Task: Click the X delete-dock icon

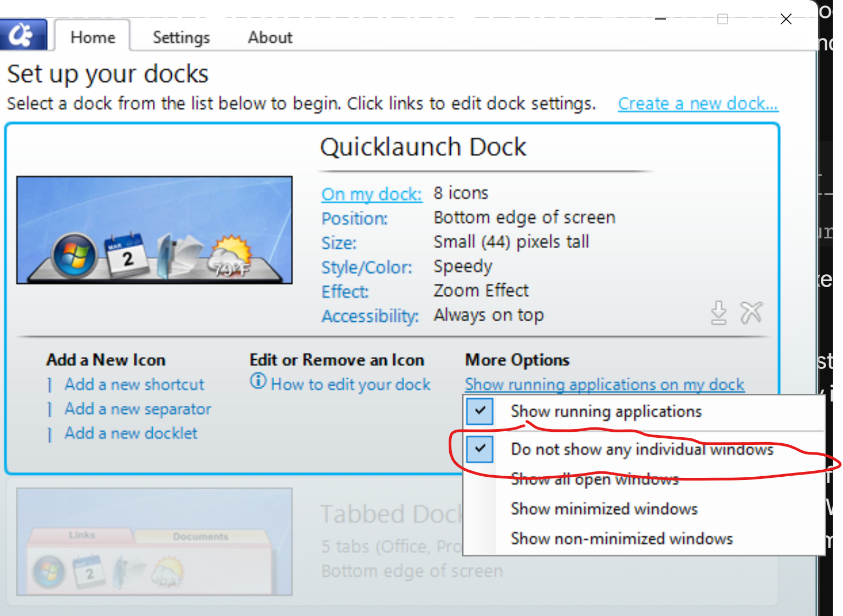Action: pyautogui.click(x=751, y=313)
